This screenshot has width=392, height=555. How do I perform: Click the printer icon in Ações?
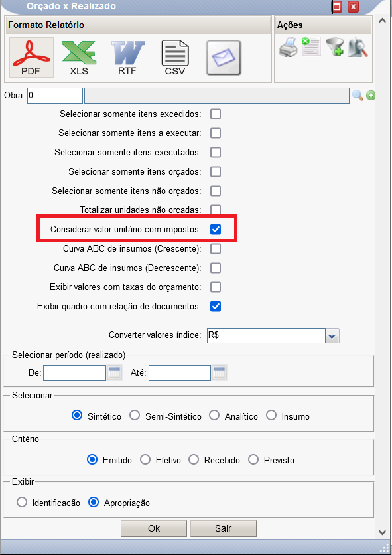click(x=289, y=47)
